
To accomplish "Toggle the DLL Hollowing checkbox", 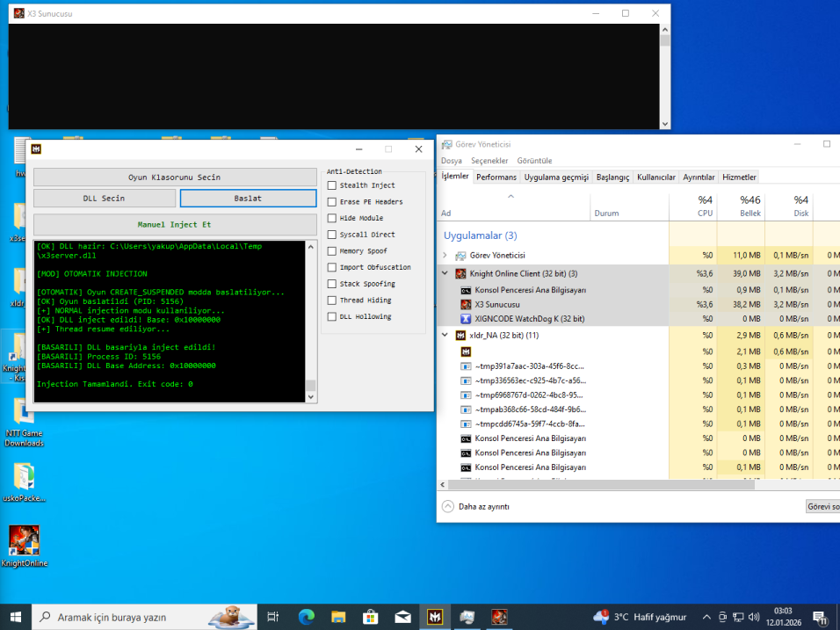I will pos(332,316).
